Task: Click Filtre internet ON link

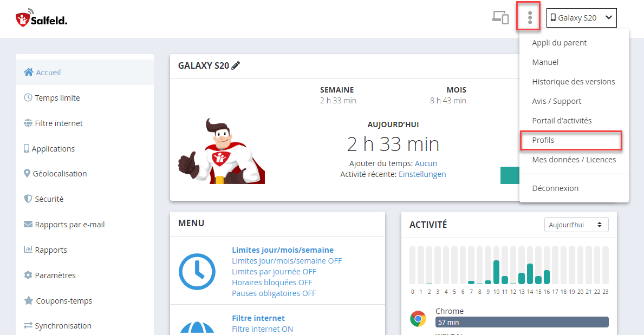Action: [263, 329]
